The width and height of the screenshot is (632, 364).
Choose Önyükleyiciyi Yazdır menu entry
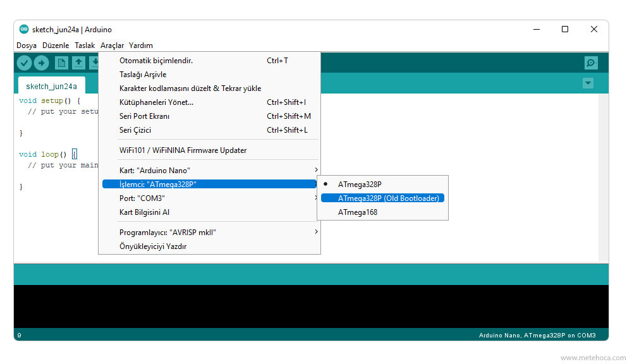(210, 246)
